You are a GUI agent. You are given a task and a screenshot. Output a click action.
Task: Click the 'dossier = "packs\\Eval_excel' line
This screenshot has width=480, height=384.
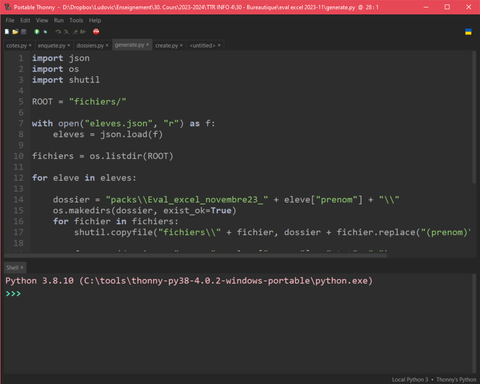[x=226, y=200]
